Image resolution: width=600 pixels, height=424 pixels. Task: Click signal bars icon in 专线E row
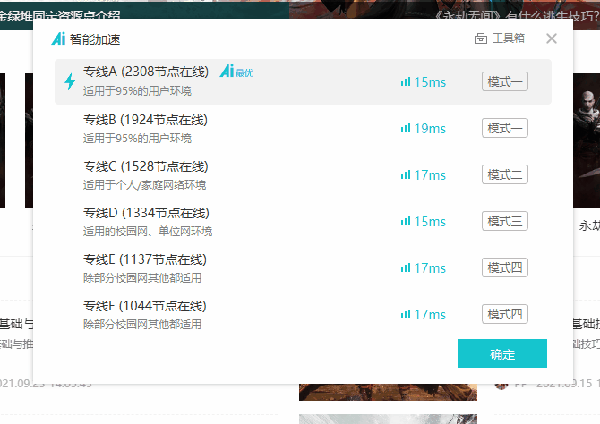(405, 268)
